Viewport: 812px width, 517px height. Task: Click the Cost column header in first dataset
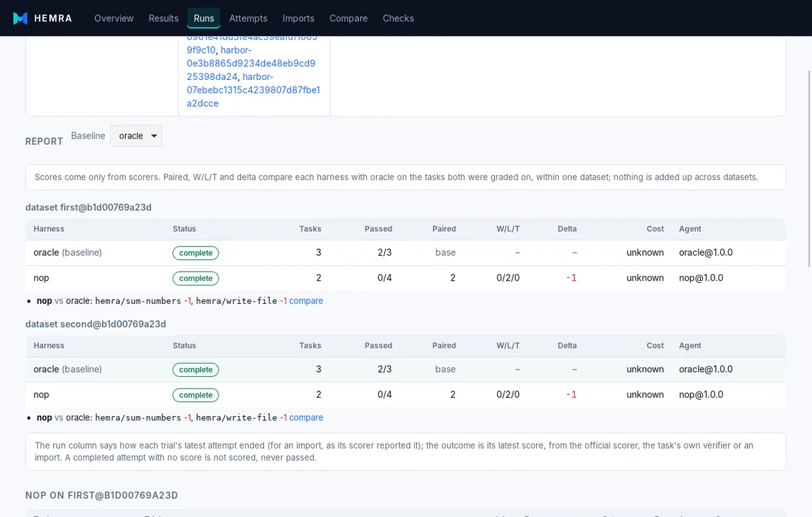click(x=655, y=229)
